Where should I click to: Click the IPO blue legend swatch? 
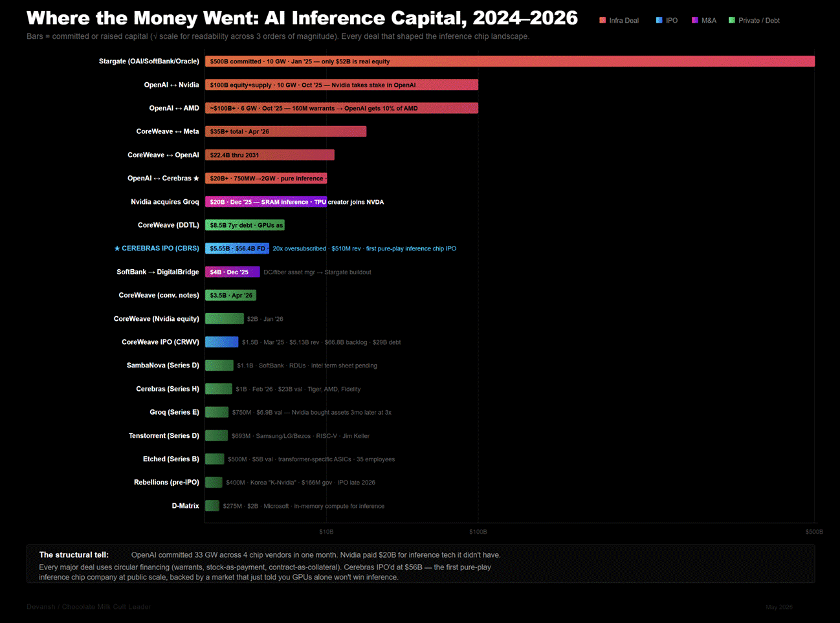[659, 20]
